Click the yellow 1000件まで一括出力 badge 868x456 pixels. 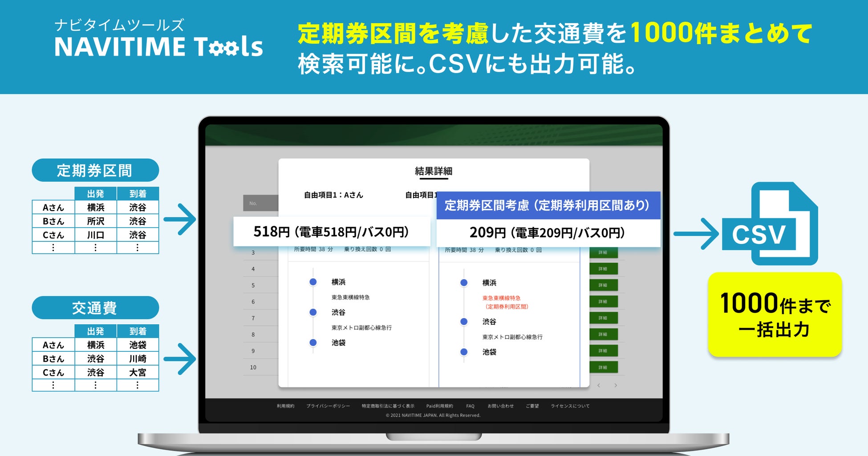tap(775, 315)
